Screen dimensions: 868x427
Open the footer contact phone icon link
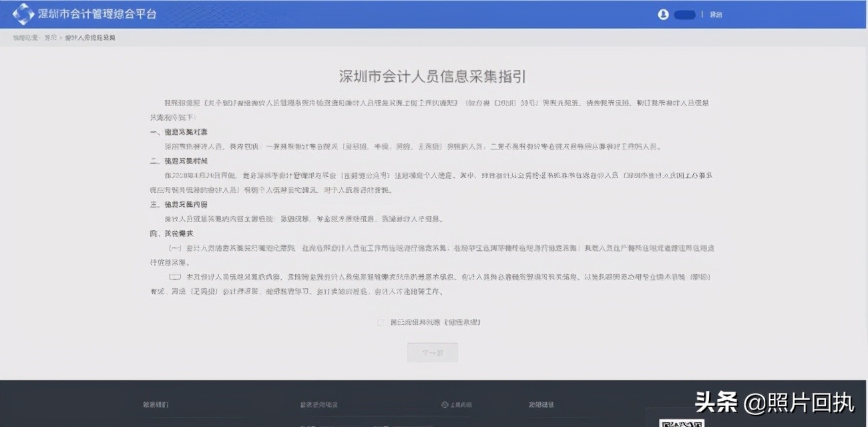coord(445,404)
